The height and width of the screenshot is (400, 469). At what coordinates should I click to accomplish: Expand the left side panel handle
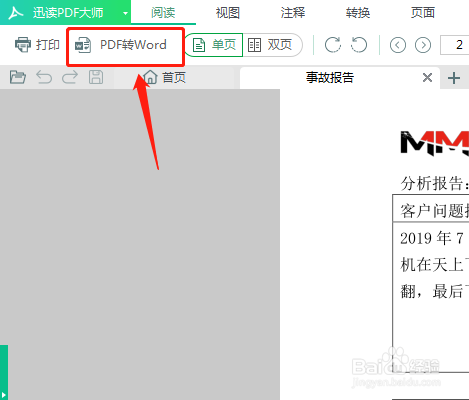coord(4,372)
